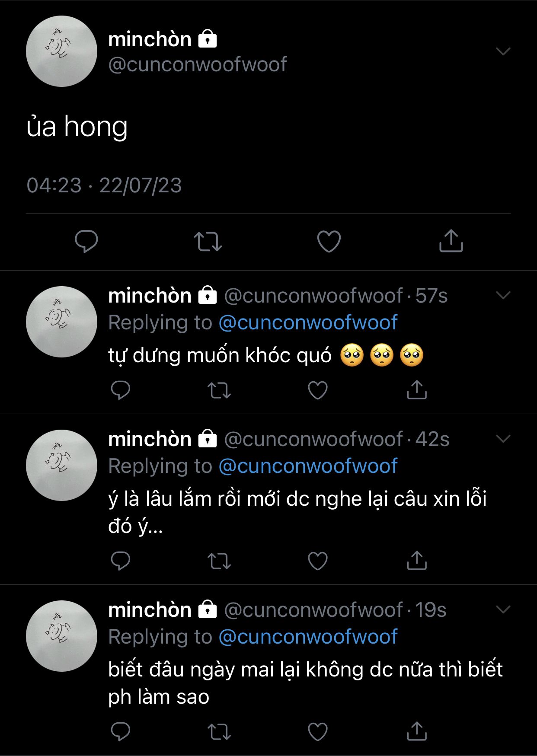Expand the options menu on 57s reply
The image size is (537, 756).
tap(503, 295)
